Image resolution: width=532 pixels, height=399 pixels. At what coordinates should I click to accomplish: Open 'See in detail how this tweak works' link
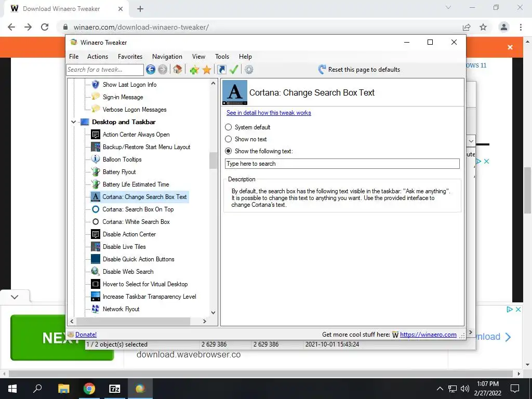point(269,113)
